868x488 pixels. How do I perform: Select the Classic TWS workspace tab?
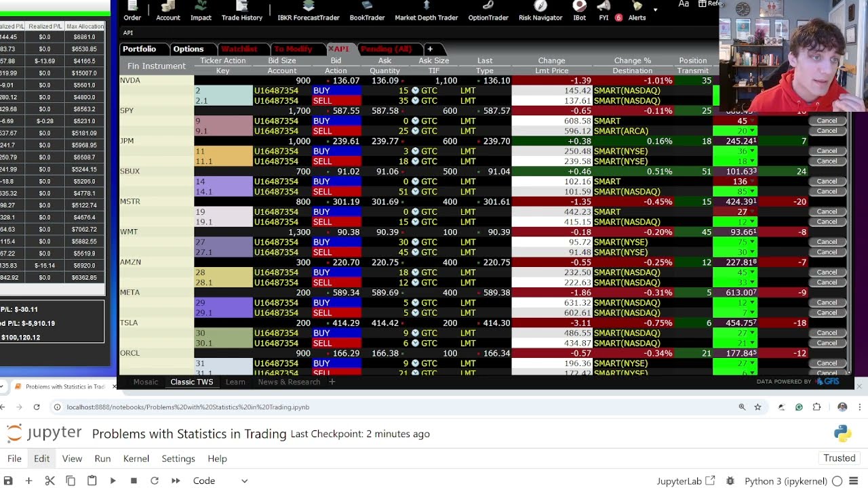tap(192, 382)
